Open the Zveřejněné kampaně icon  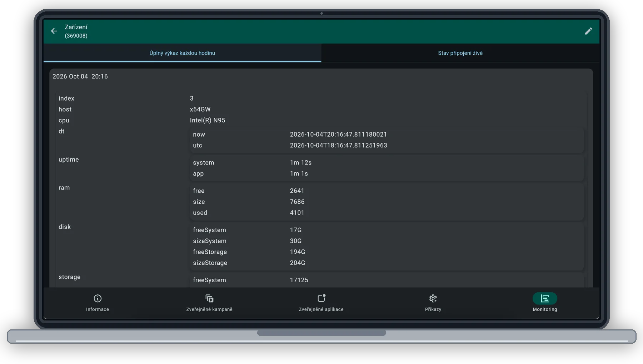point(209,298)
